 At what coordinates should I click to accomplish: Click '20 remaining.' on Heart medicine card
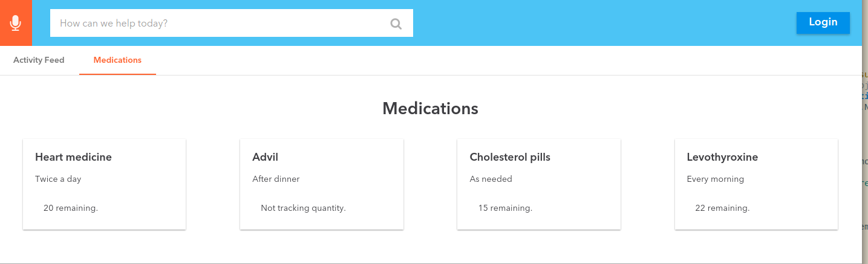71,208
